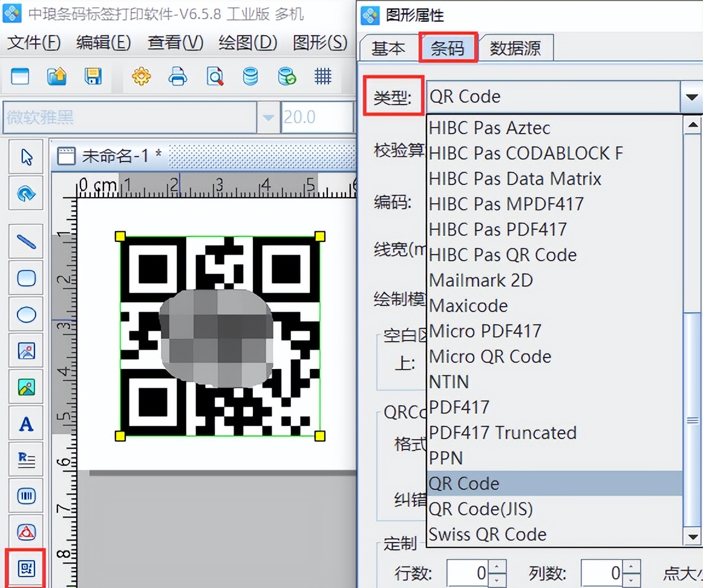Select the green landscape image tool
The height and width of the screenshot is (588, 703).
[x=27, y=387]
